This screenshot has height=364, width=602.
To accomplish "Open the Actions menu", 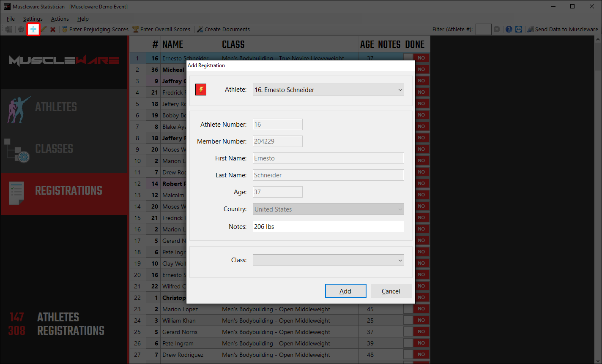I will (60, 19).
